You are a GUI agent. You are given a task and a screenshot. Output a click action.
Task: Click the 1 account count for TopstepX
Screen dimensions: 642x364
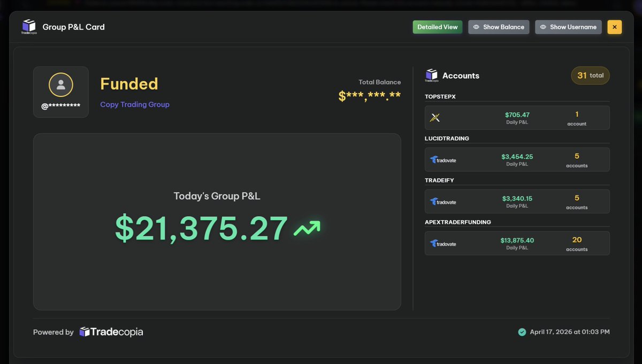click(x=577, y=114)
